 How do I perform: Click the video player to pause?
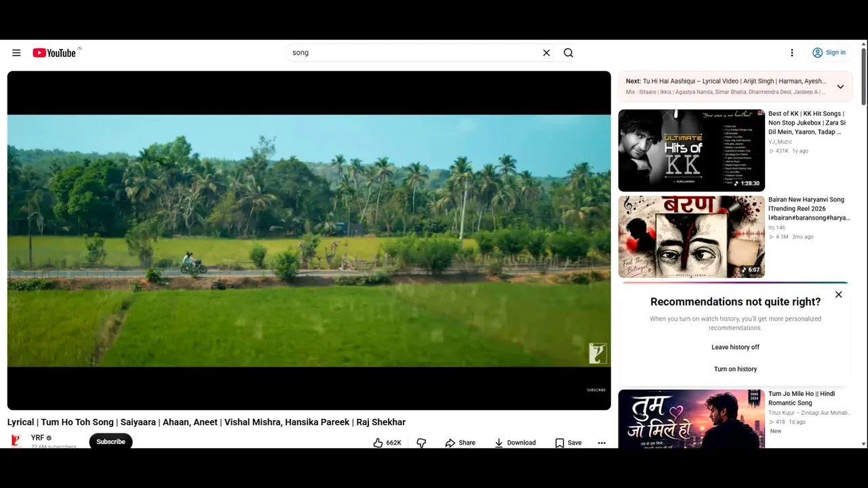[309, 241]
